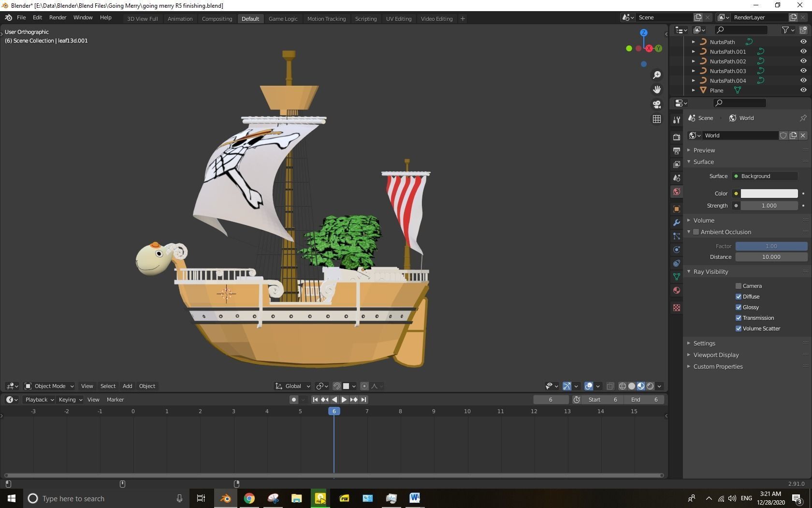This screenshot has height=508, width=812.
Task: Open the Object Data mesh tab
Action: coord(677,277)
